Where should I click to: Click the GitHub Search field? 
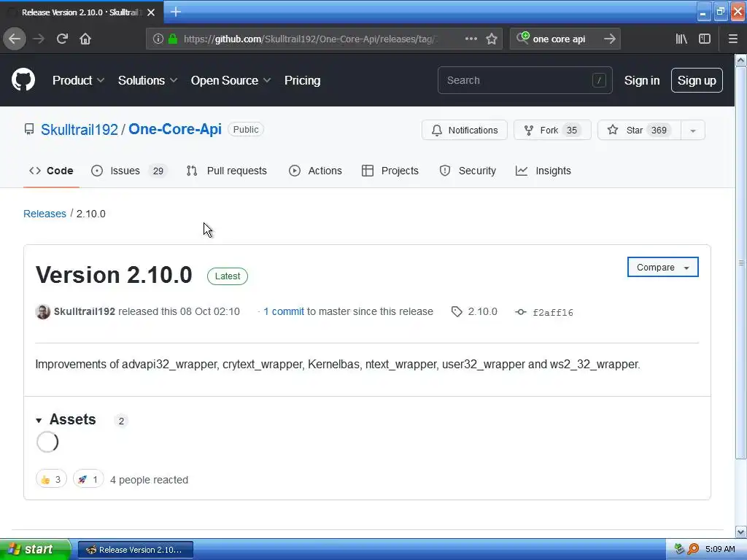pos(525,80)
